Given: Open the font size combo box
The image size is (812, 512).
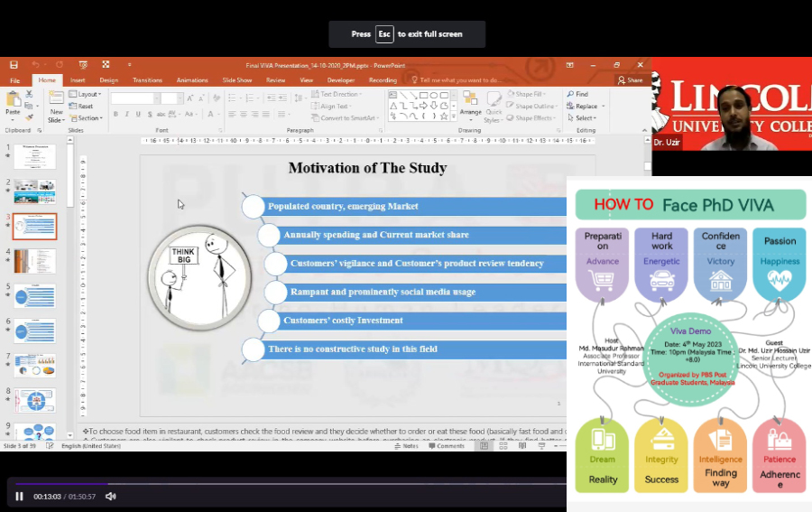Looking at the screenshot, I should [172, 98].
